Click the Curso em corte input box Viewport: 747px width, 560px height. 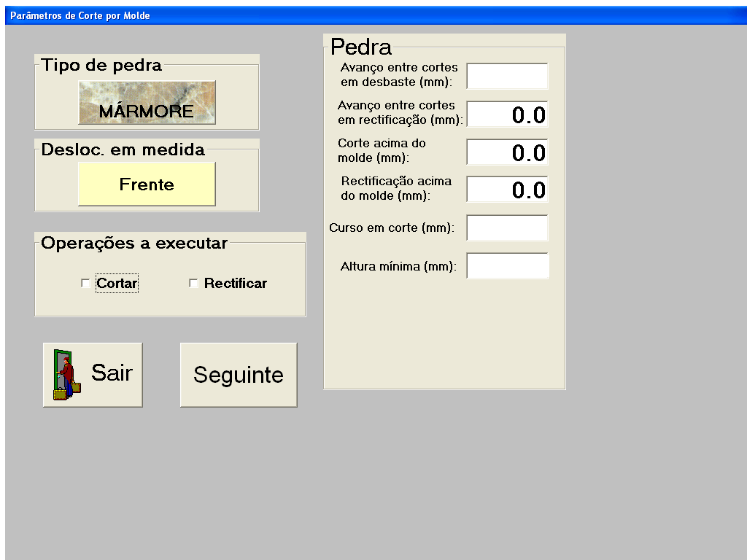[x=507, y=228]
